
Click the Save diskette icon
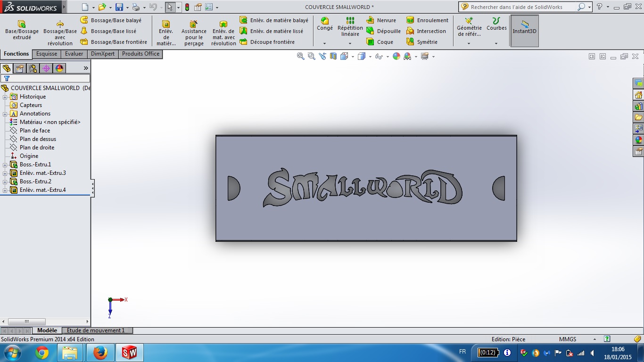point(119,7)
